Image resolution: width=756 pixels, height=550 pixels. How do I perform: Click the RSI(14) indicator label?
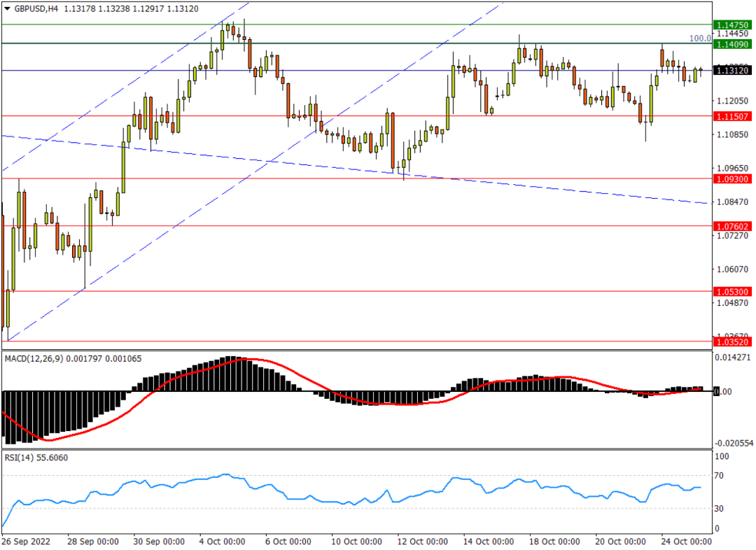pos(20,457)
